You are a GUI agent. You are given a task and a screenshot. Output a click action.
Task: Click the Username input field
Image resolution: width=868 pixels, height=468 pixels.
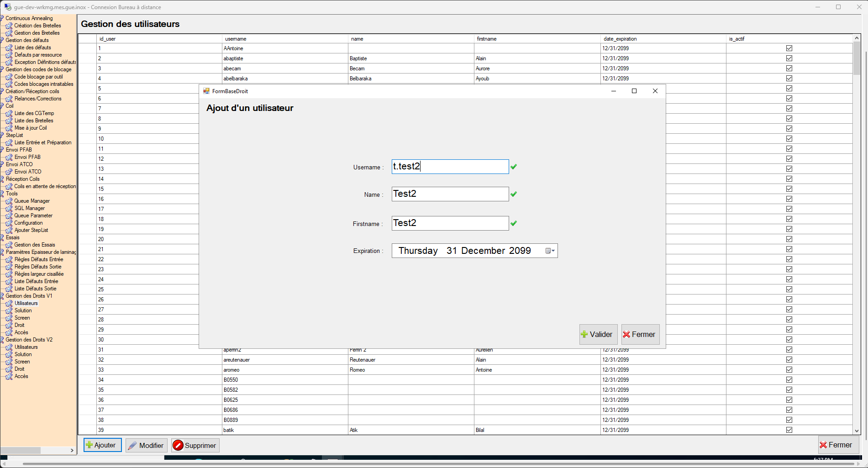(x=450, y=167)
